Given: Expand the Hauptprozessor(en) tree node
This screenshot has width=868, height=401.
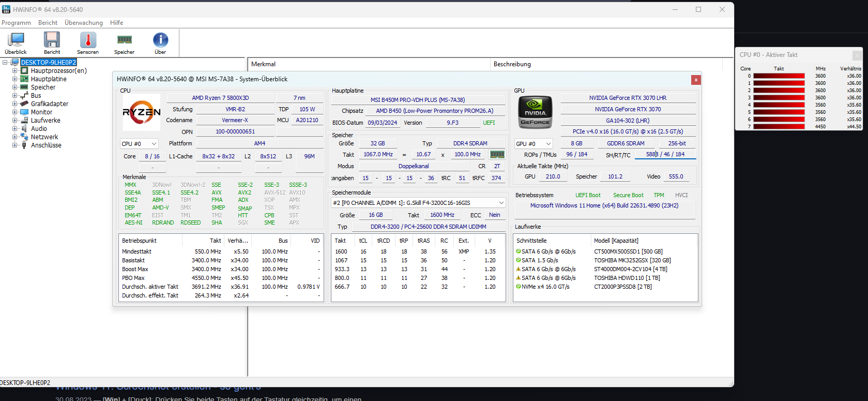Looking at the screenshot, I should (x=15, y=71).
